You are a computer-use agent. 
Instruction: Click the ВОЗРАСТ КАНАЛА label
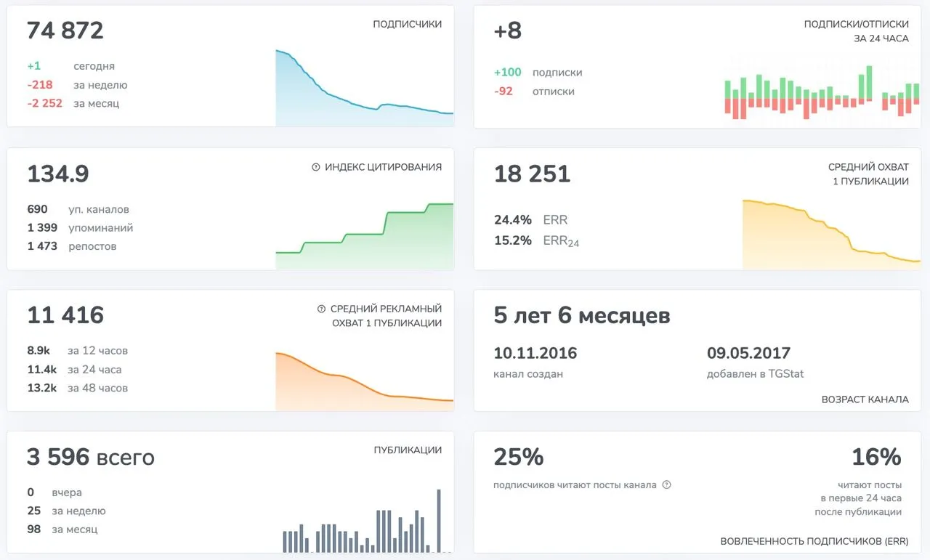click(865, 399)
